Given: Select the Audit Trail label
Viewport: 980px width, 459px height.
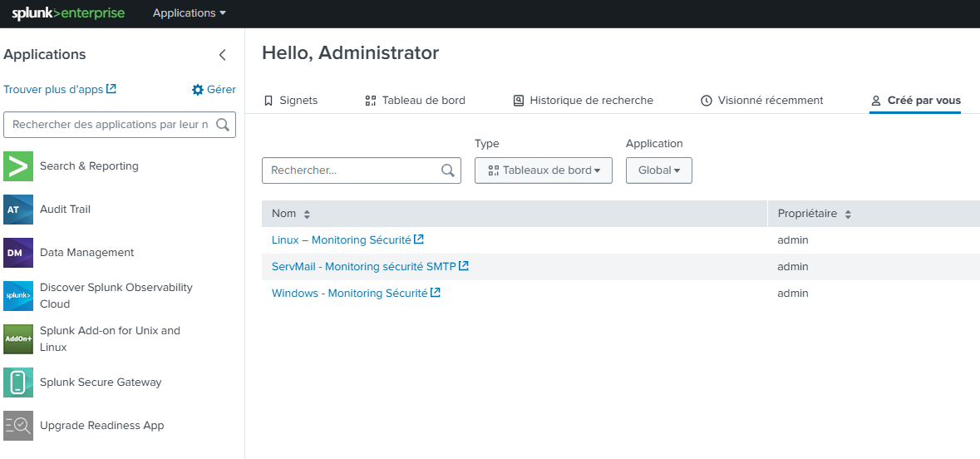Looking at the screenshot, I should pyautogui.click(x=65, y=210).
